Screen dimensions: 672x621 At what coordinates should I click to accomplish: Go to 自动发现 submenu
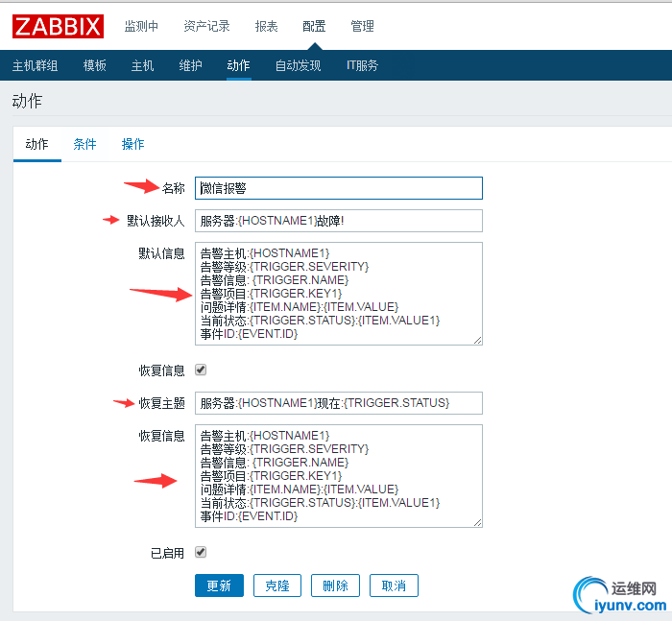coord(298,65)
